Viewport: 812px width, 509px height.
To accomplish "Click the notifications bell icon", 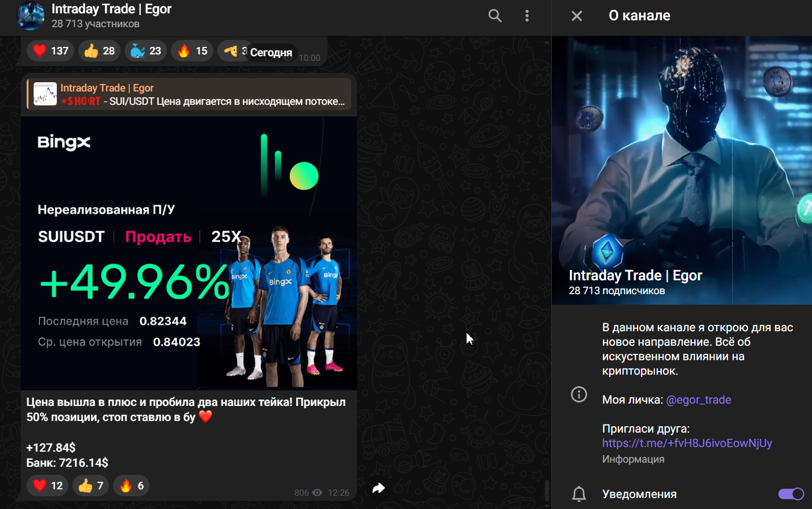I will 579,494.
